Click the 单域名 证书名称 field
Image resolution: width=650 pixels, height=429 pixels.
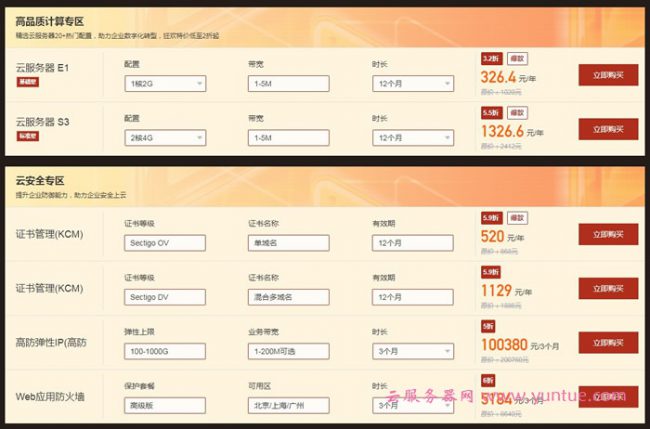click(x=289, y=244)
